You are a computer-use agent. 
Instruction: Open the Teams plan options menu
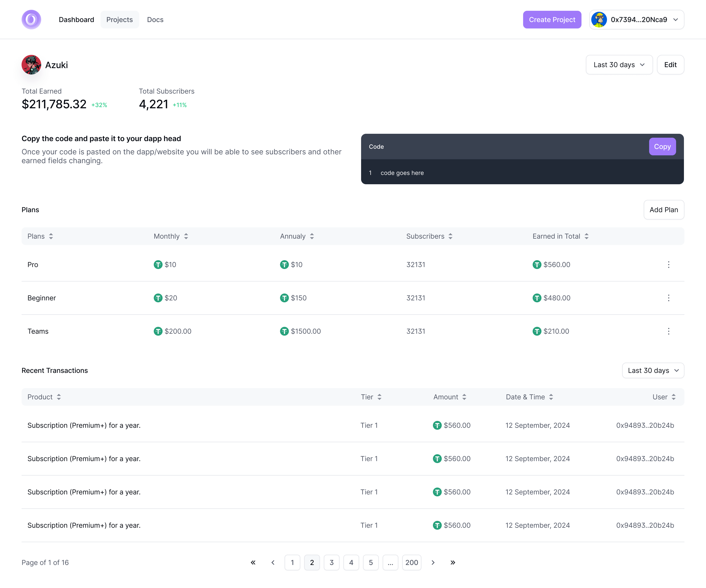[668, 331]
